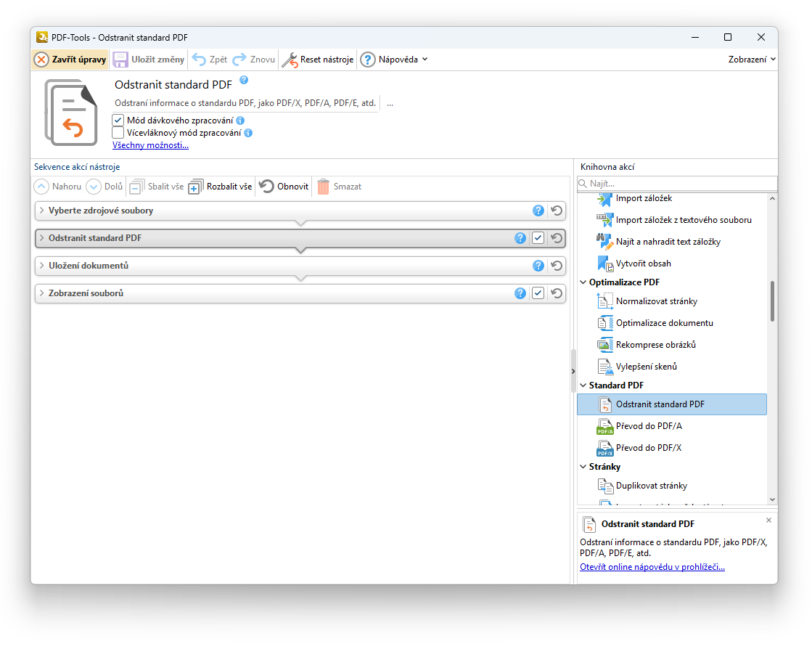Toggle enabled checkbox on Odstranit standard PDF step
The image size is (812, 649).
tap(538, 238)
